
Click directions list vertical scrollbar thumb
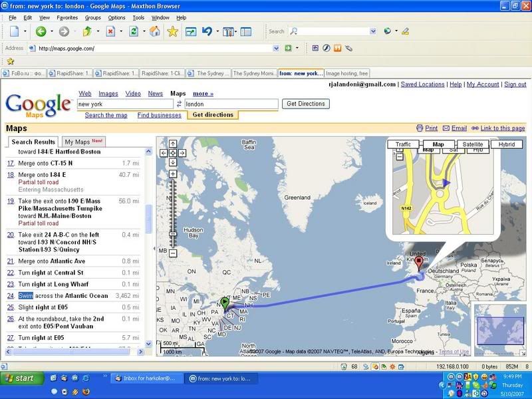pyautogui.click(x=148, y=219)
